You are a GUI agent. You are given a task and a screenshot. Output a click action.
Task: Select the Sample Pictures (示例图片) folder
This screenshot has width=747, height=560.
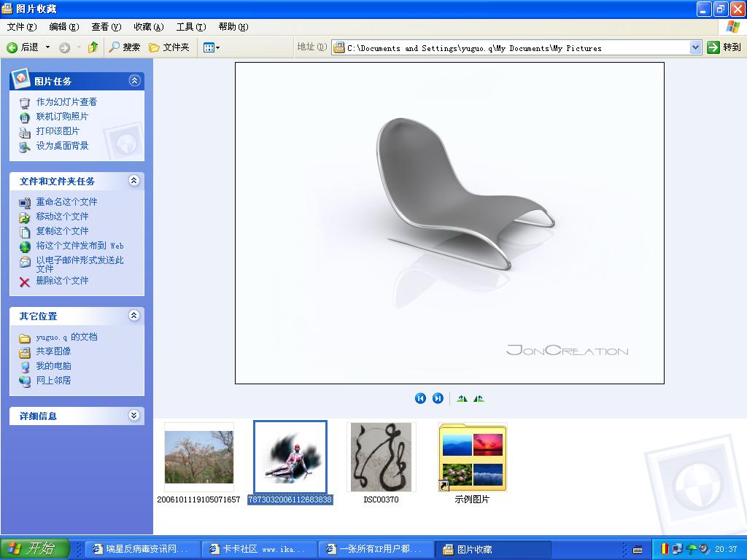[x=472, y=457]
